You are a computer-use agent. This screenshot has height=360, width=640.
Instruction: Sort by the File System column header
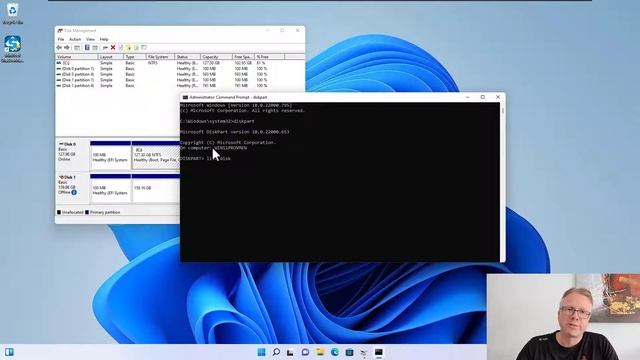(160, 57)
